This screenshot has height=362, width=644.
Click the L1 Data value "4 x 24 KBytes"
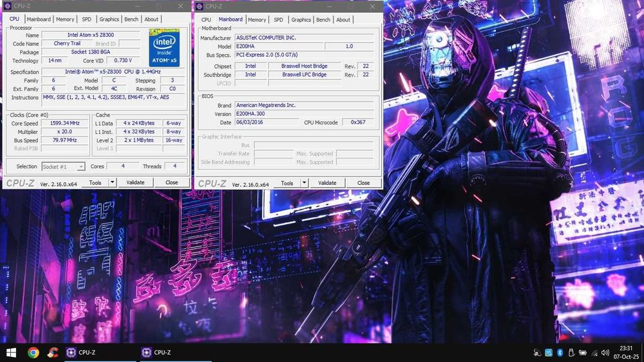pyautogui.click(x=139, y=123)
